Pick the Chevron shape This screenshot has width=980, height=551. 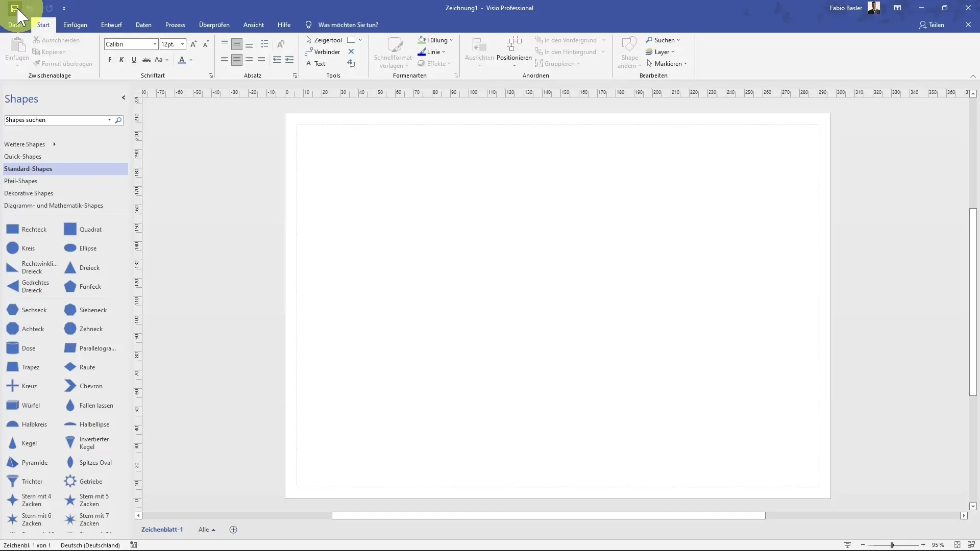coord(83,386)
